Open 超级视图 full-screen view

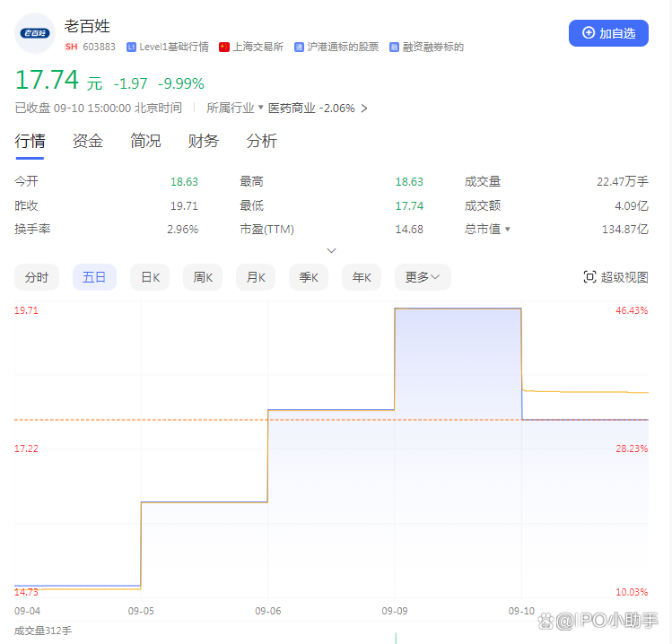point(615,277)
